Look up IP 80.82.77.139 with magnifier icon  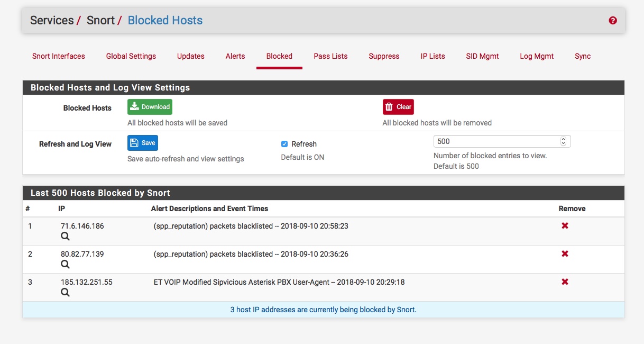(65, 265)
